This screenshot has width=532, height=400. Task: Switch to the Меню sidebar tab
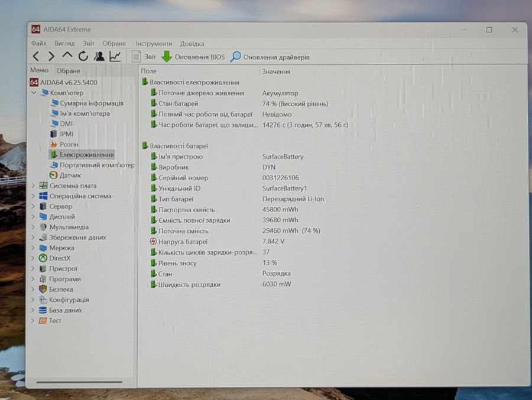tap(39, 70)
